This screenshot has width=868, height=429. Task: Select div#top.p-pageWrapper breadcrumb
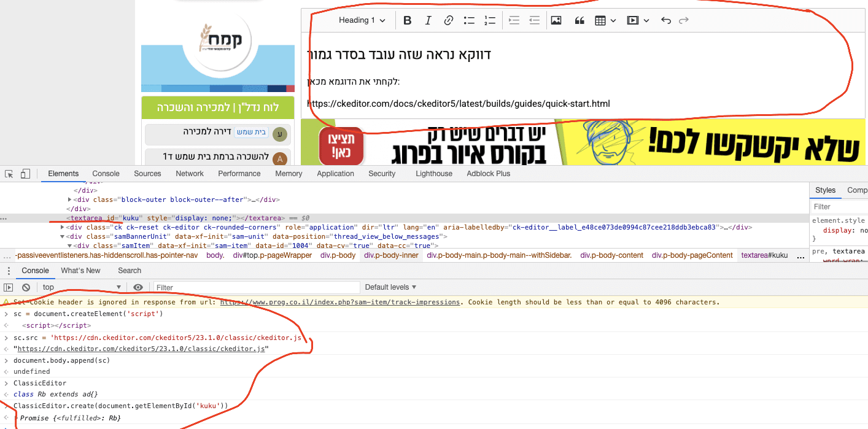coord(273,255)
